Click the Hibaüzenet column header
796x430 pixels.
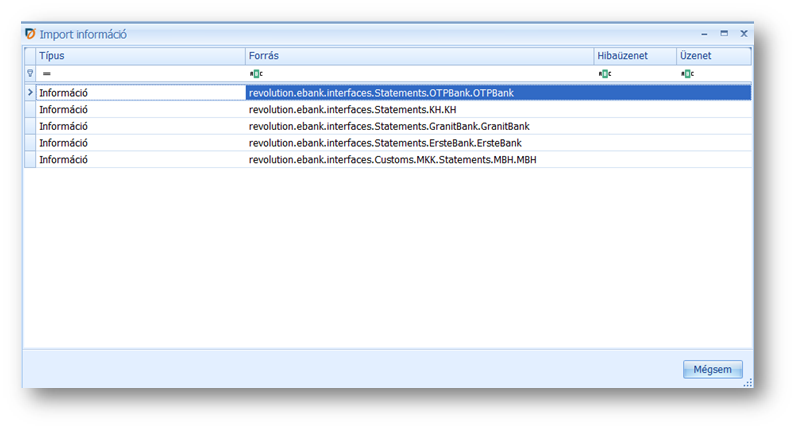coord(634,57)
